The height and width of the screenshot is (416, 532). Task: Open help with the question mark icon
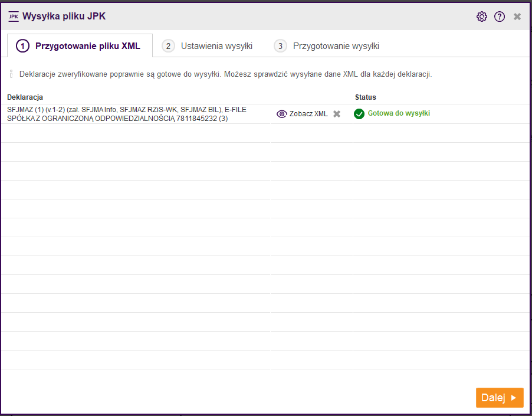(500, 17)
